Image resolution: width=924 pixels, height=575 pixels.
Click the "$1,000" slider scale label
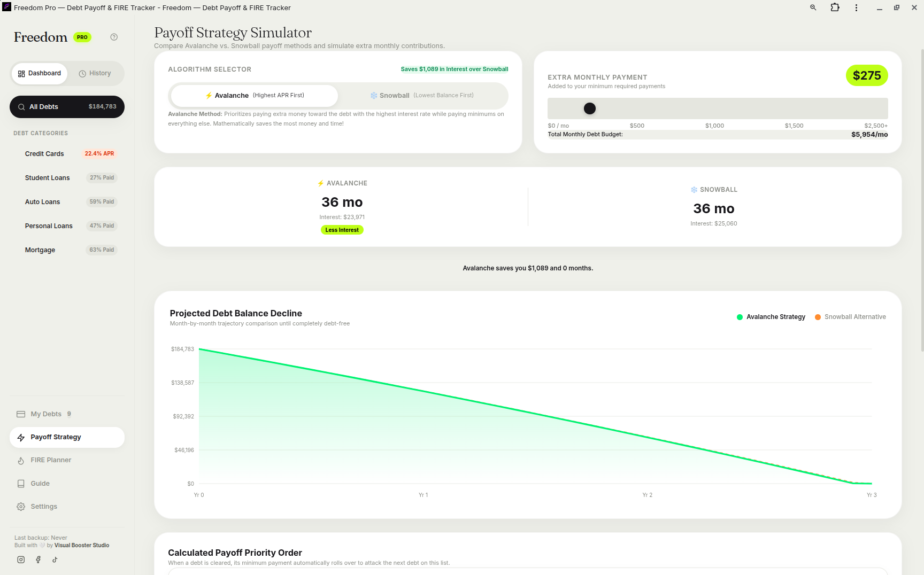[714, 126]
